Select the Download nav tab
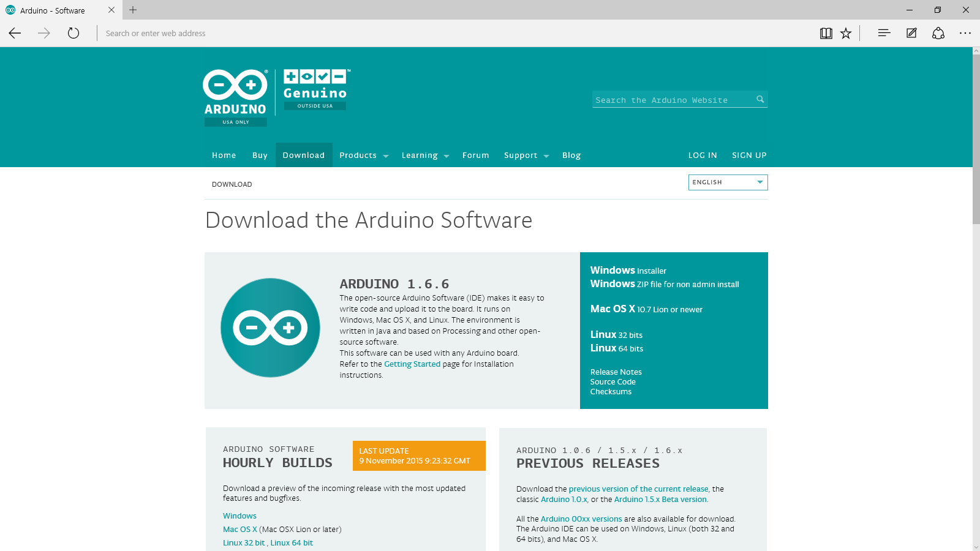Image resolution: width=980 pixels, height=551 pixels. 304,156
